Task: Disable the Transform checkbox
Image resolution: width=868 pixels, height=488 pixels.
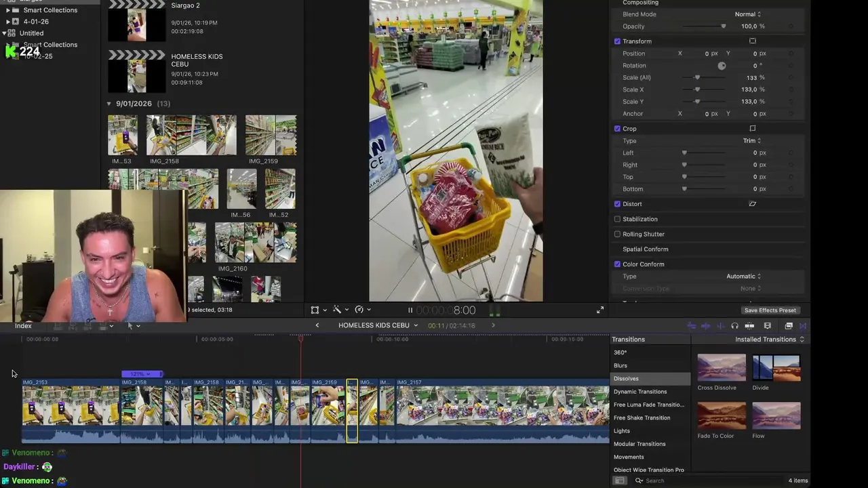Action: pyautogui.click(x=617, y=41)
